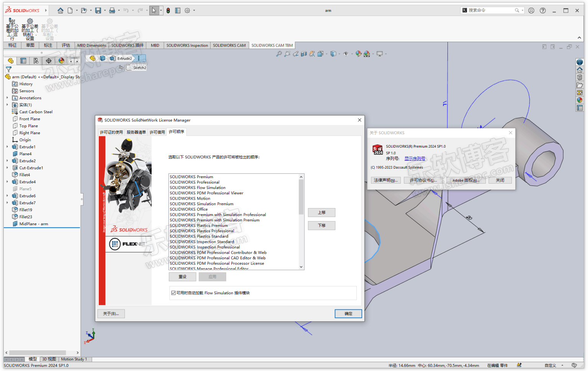Toggle auto-load Flow Simulation add-in checkbox

click(173, 293)
